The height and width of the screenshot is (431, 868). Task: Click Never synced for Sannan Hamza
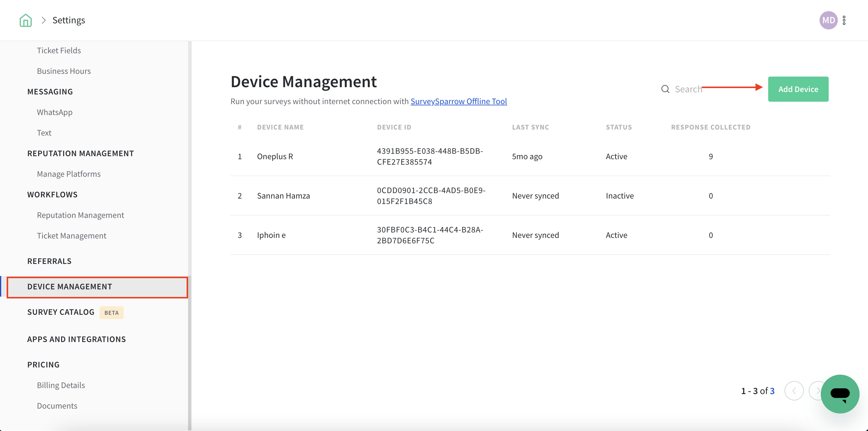535,196
